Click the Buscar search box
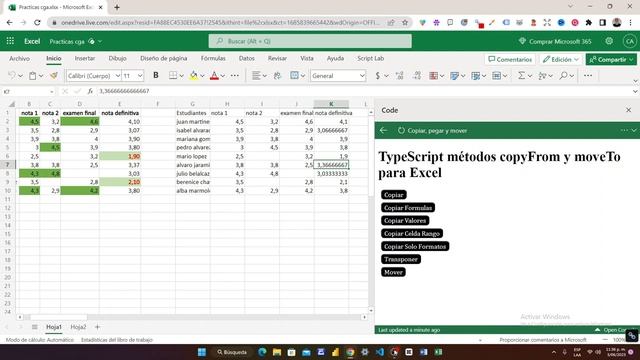The image size is (640, 360). 310,41
